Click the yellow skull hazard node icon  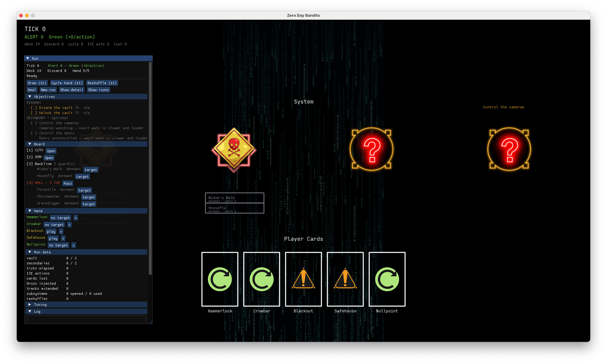pos(234,149)
